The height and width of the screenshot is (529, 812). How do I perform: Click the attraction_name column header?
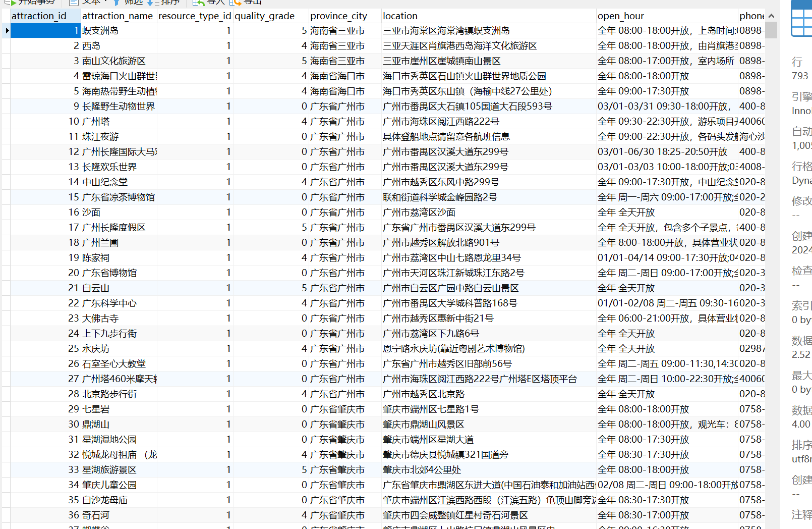point(119,16)
